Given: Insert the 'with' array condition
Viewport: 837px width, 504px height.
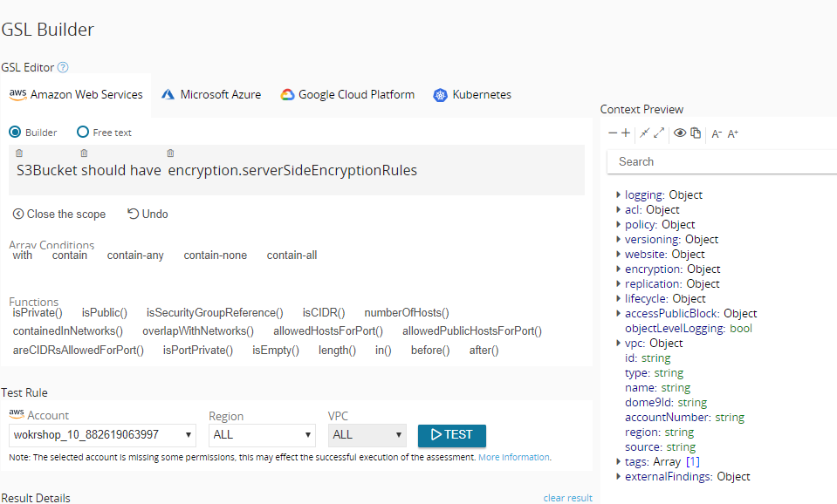Looking at the screenshot, I should tap(23, 255).
